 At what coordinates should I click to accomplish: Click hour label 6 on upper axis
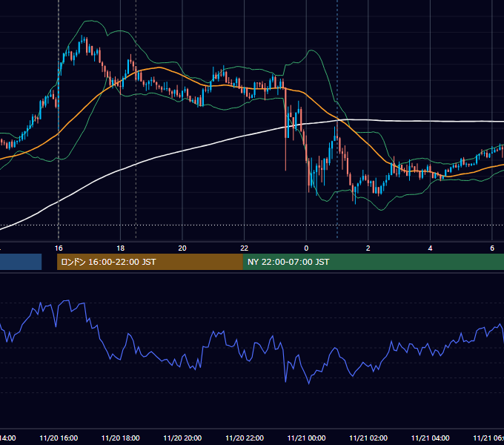[x=492, y=248]
